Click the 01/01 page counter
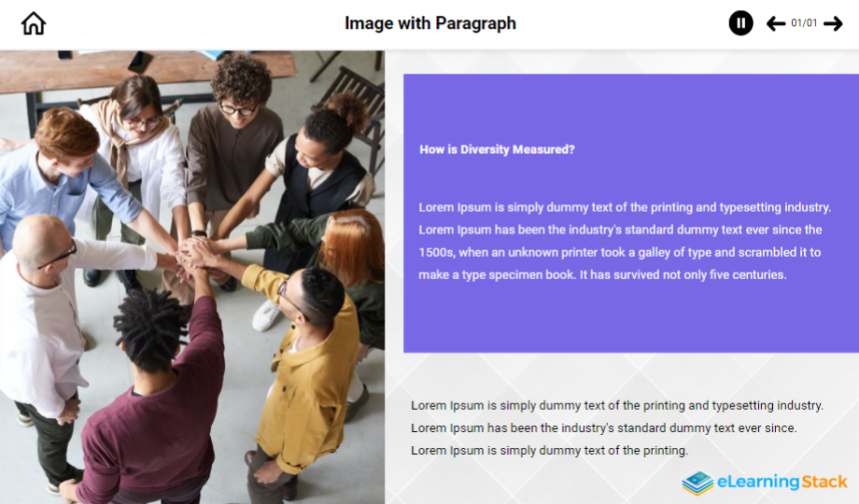The image size is (859, 504). click(x=804, y=23)
